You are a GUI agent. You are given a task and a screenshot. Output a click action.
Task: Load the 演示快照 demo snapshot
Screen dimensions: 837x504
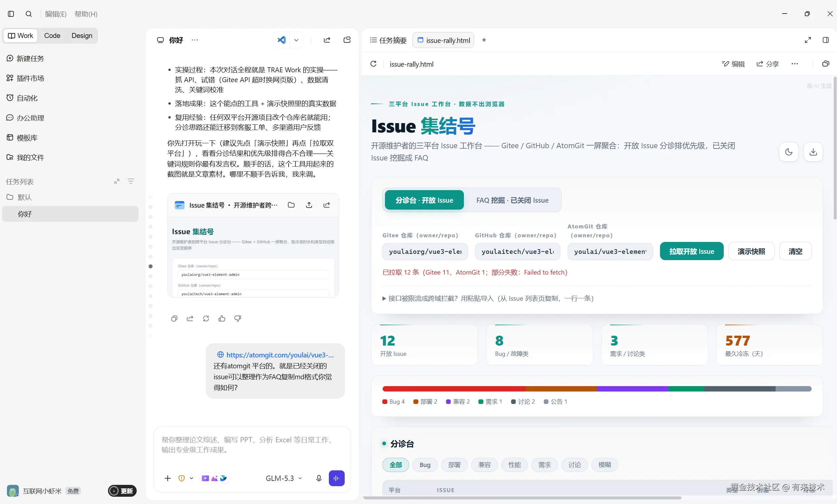click(751, 251)
